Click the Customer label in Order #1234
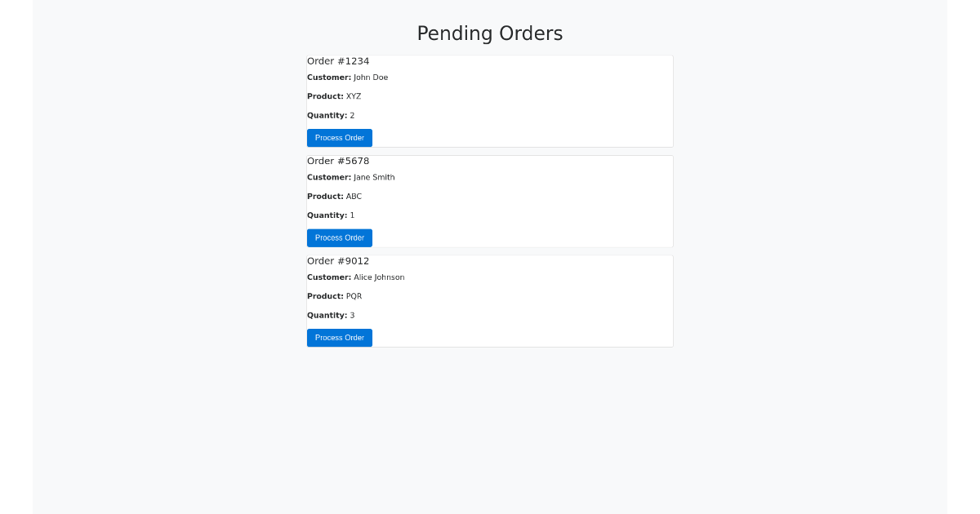 coord(328,77)
